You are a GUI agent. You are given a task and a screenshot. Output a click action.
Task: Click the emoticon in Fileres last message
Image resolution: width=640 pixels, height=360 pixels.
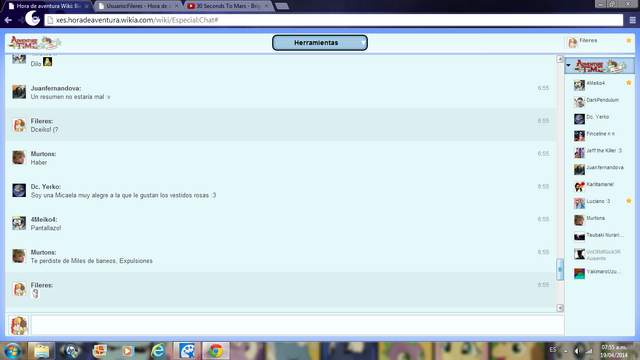35,293
